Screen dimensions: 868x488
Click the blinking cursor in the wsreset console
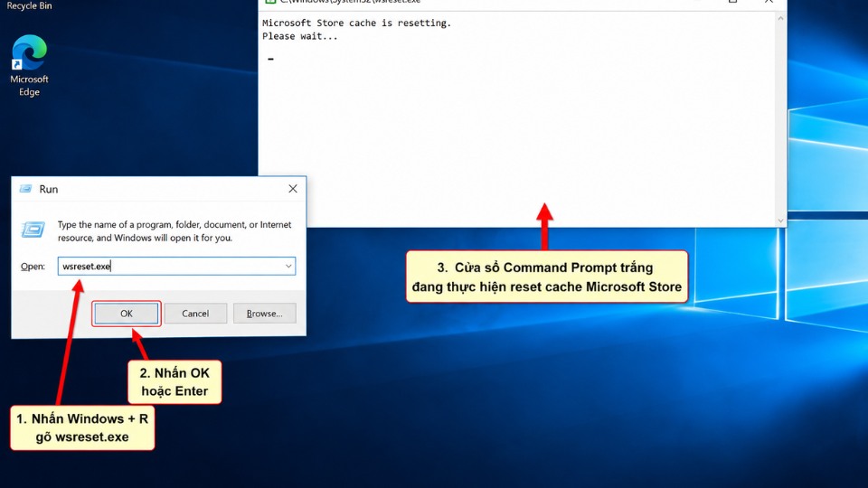[270, 59]
